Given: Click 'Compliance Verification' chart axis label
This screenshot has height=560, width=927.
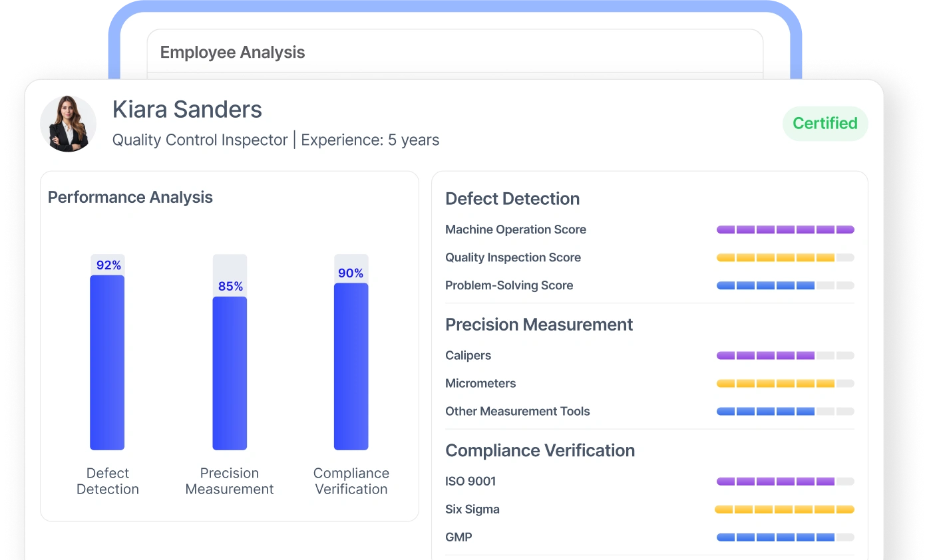Looking at the screenshot, I should pyautogui.click(x=351, y=482).
